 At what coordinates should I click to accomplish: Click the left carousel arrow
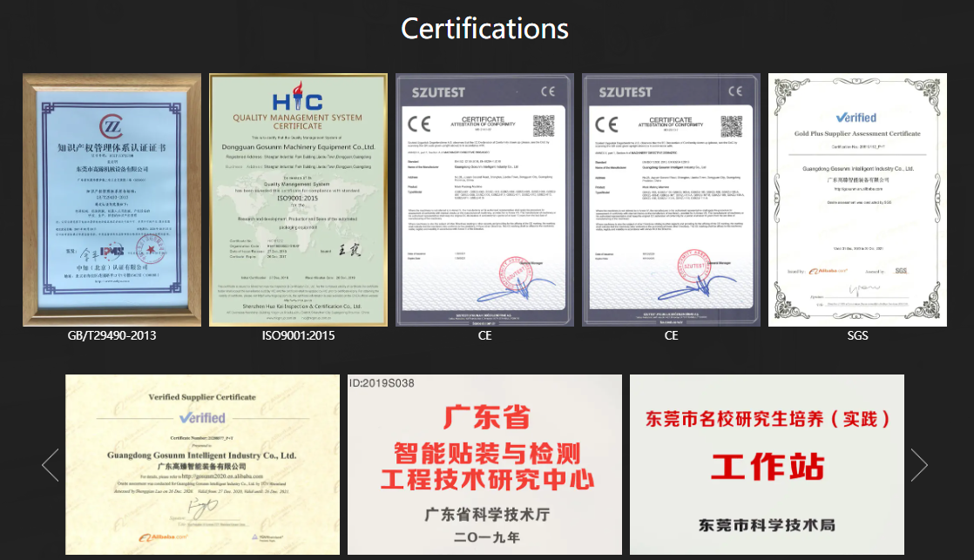pyautogui.click(x=51, y=465)
